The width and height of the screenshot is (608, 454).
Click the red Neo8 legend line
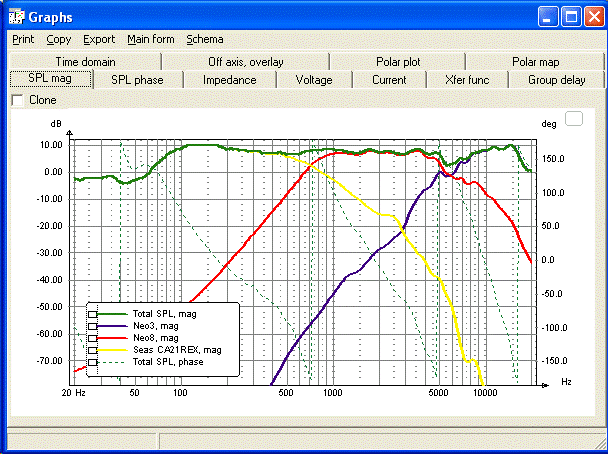pos(112,338)
